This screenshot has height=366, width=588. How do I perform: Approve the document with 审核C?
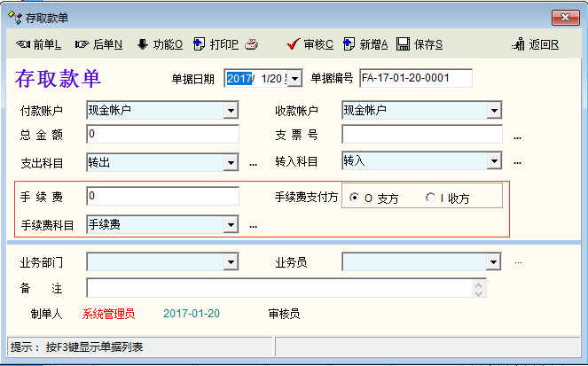click(x=310, y=44)
